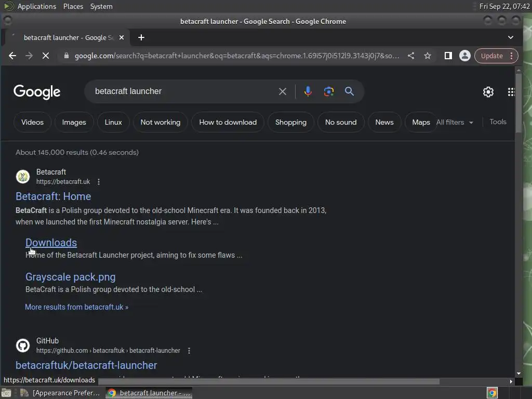
Task: Select betacraft launcher taskbar entry
Action: [x=149, y=393]
